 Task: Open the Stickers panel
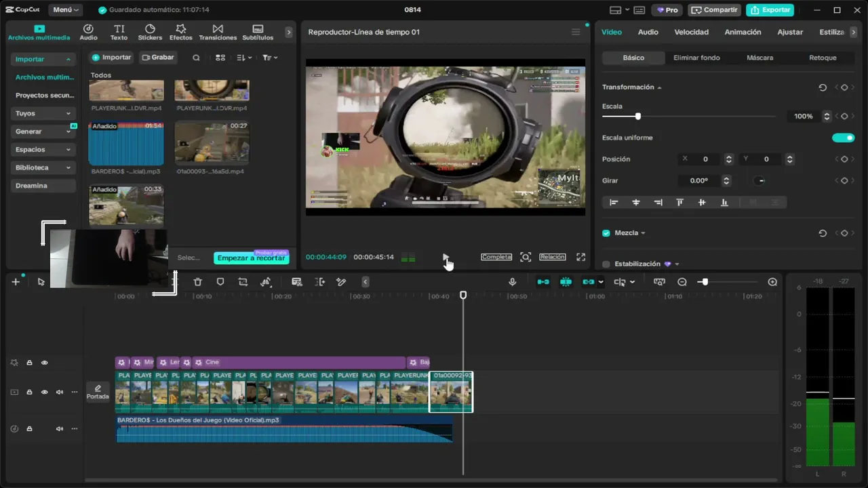click(x=150, y=32)
